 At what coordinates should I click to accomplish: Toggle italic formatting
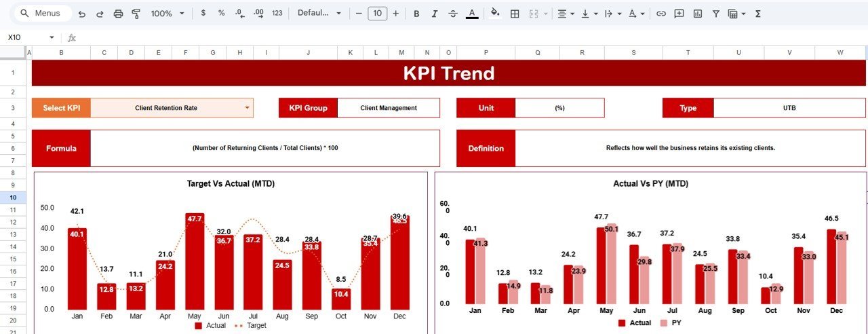point(435,14)
